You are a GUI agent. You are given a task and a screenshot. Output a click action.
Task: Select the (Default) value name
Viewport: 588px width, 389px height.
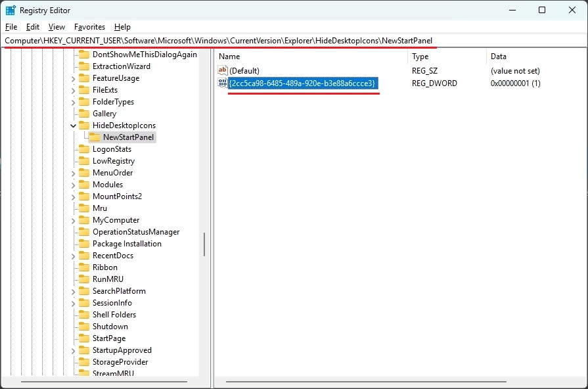click(244, 70)
